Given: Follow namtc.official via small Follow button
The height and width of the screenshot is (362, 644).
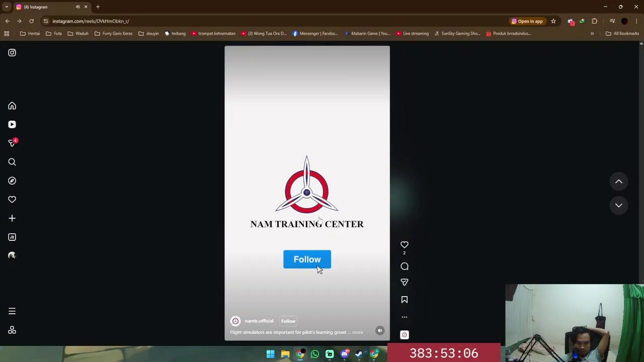Looking at the screenshot, I should 288,321.
